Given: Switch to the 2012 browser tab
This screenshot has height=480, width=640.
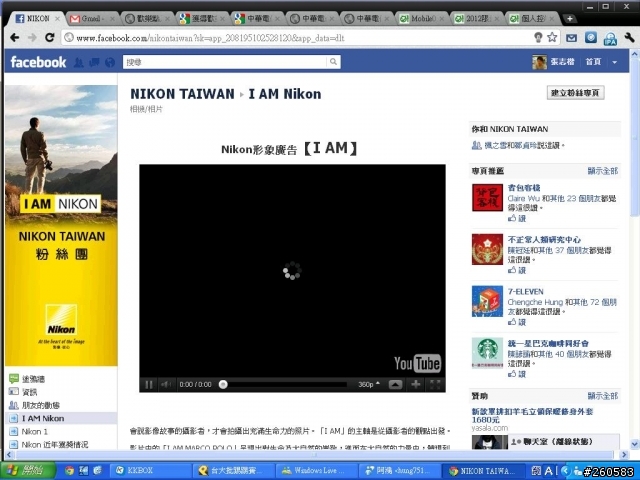Looking at the screenshot, I should pos(477,18).
